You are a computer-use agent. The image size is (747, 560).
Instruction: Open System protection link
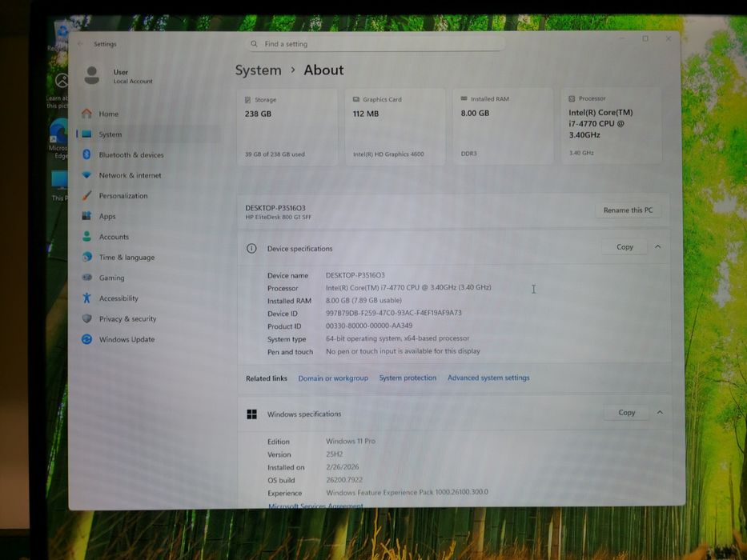point(408,378)
